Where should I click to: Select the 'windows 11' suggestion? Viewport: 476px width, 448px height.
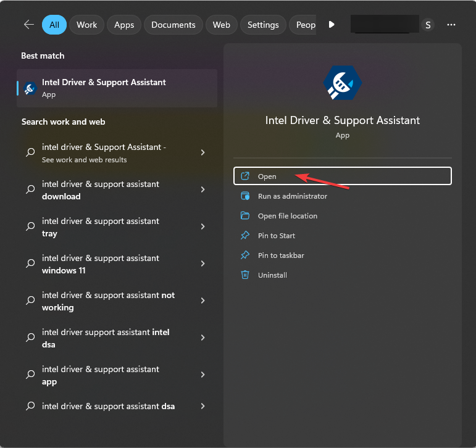point(117,264)
